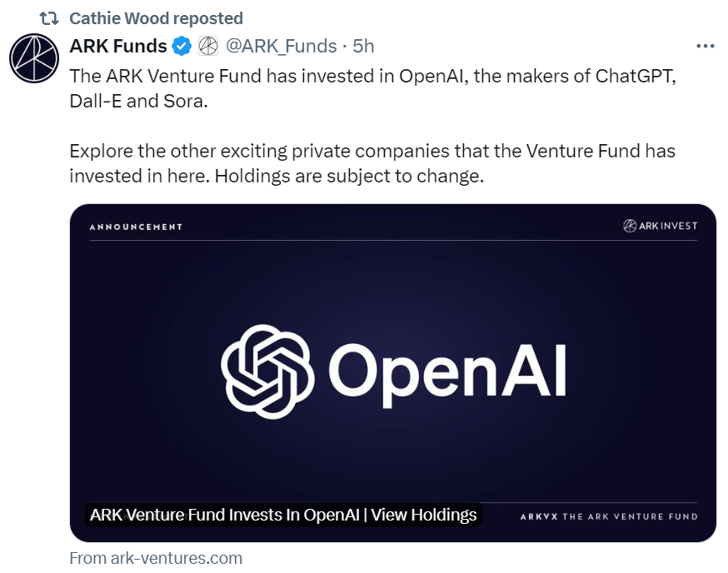The width and height of the screenshot is (728, 573).
Task: Open the "Cathie Wood reposted" link
Action: click(x=156, y=18)
